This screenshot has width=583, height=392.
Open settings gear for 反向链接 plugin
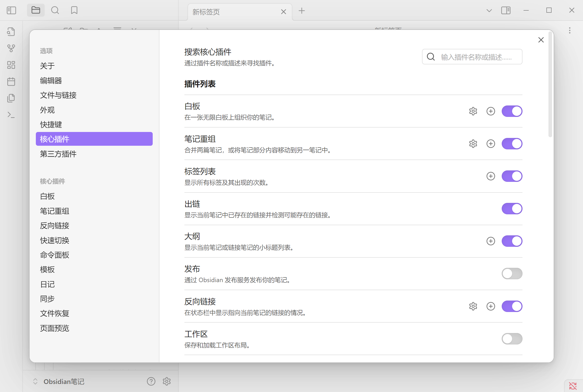coord(473,306)
